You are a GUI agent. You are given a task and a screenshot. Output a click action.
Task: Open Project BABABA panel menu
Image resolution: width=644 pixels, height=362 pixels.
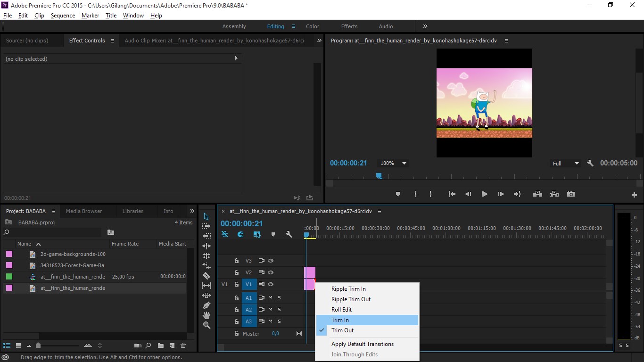pos(54,211)
